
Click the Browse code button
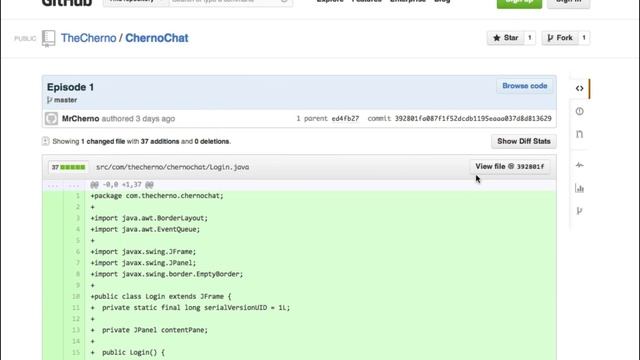524,86
